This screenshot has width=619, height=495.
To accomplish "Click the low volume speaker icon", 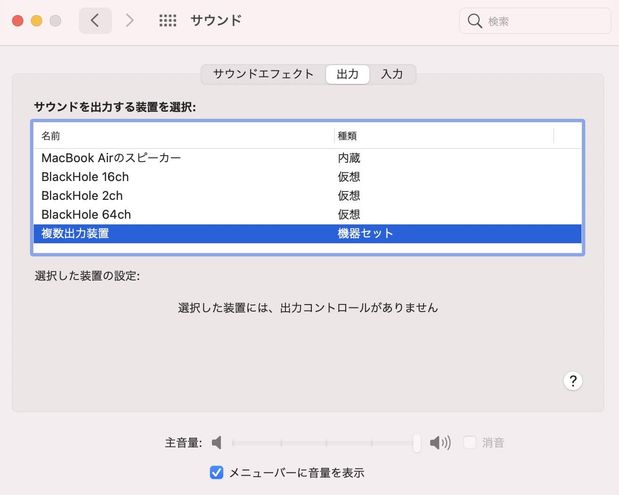I will pyautogui.click(x=216, y=442).
